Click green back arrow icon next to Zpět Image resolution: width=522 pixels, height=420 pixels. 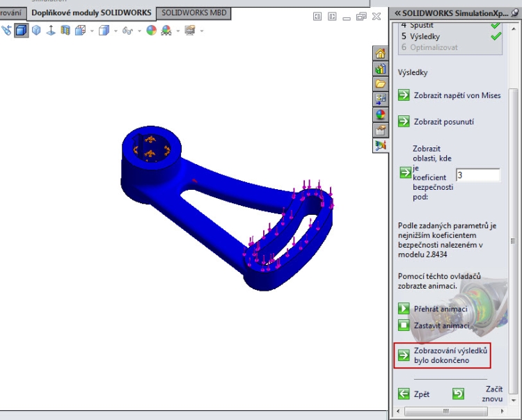coord(404,394)
